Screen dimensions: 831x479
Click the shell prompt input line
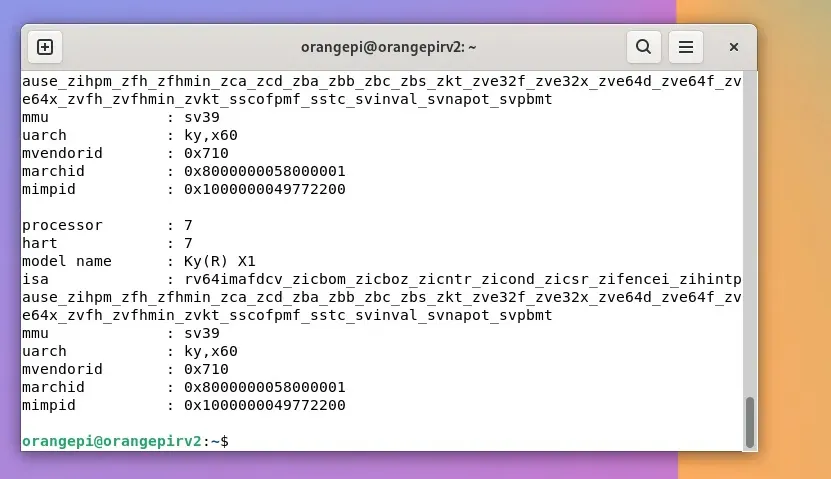[x=400, y=441]
